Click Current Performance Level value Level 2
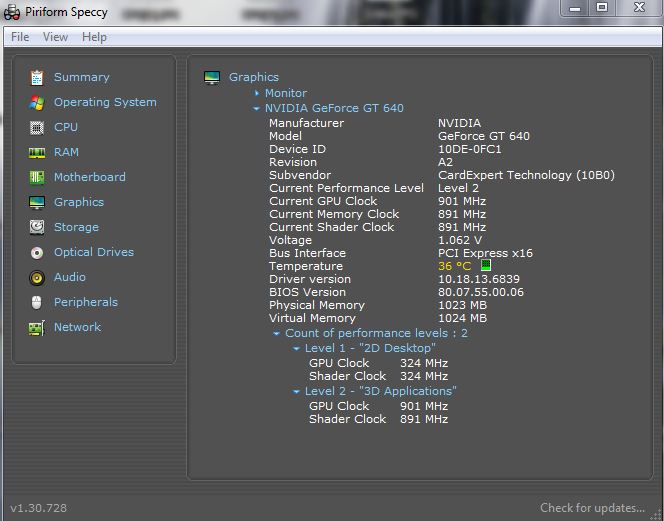The width and height of the screenshot is (664, 521). 458,188
